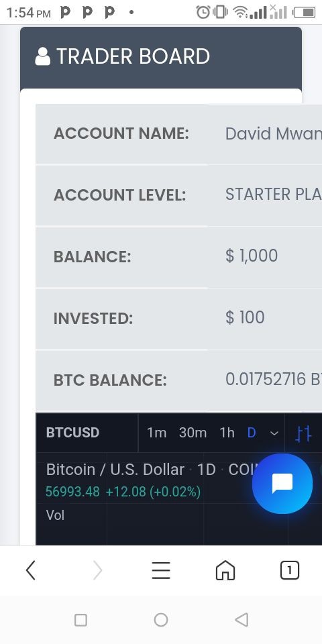The height and width of the screenshot is (644, 322).
Task: Open the chart style candles icon
Action: tap(303, 433)
